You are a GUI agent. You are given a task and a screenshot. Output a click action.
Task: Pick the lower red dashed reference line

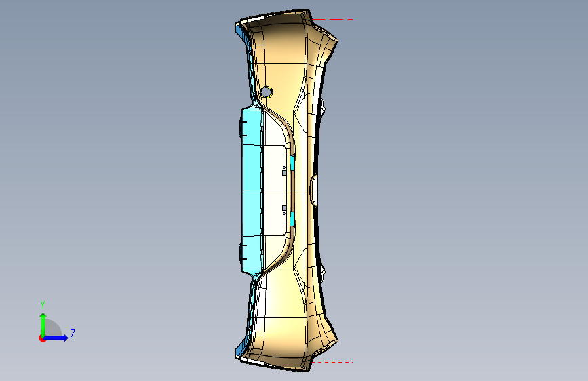332,362
